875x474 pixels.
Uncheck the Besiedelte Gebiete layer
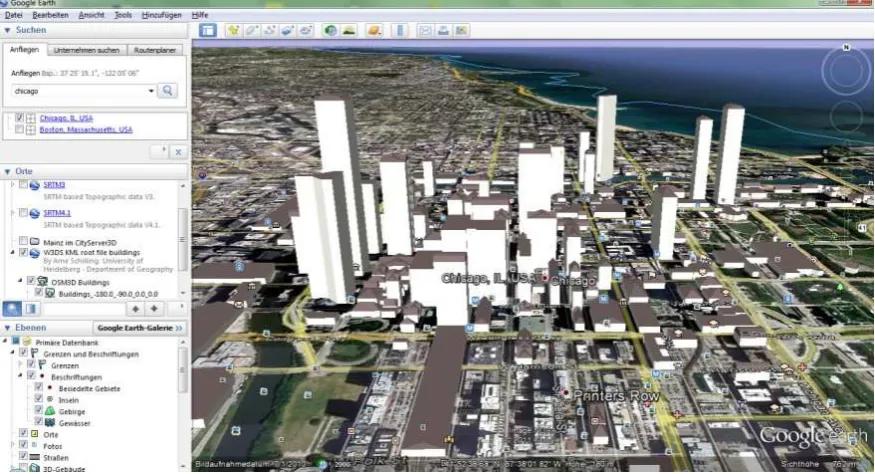(39, 387)
